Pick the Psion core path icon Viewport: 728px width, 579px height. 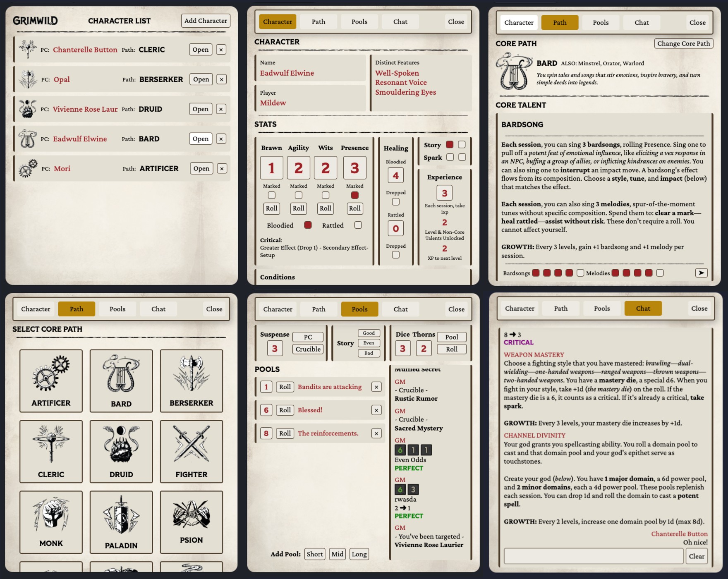coord(191,515)
